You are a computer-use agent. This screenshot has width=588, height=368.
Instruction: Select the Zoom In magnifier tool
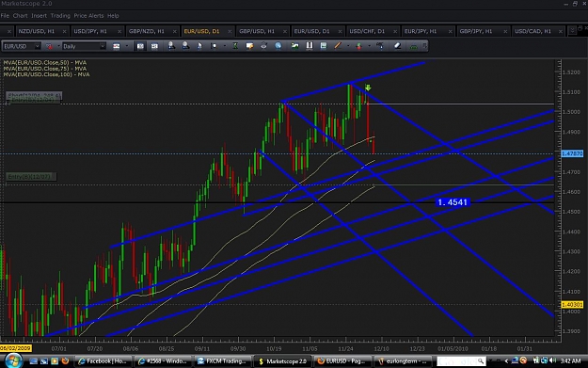point(171,46)
